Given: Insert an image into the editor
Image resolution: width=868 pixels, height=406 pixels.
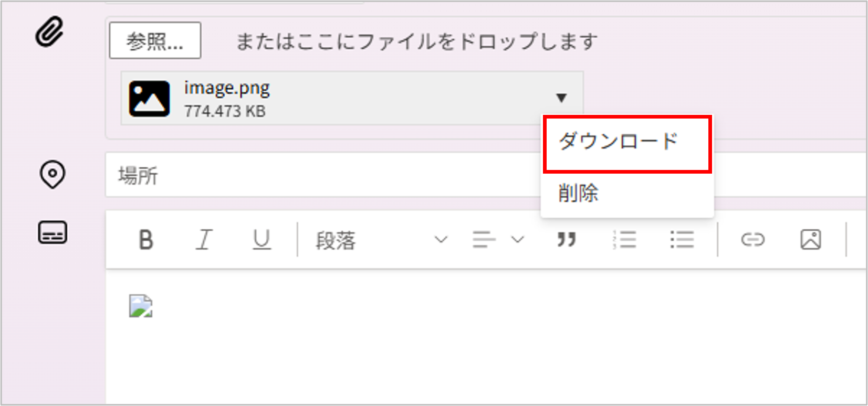Looking at the screenshot, I should 810,240.
